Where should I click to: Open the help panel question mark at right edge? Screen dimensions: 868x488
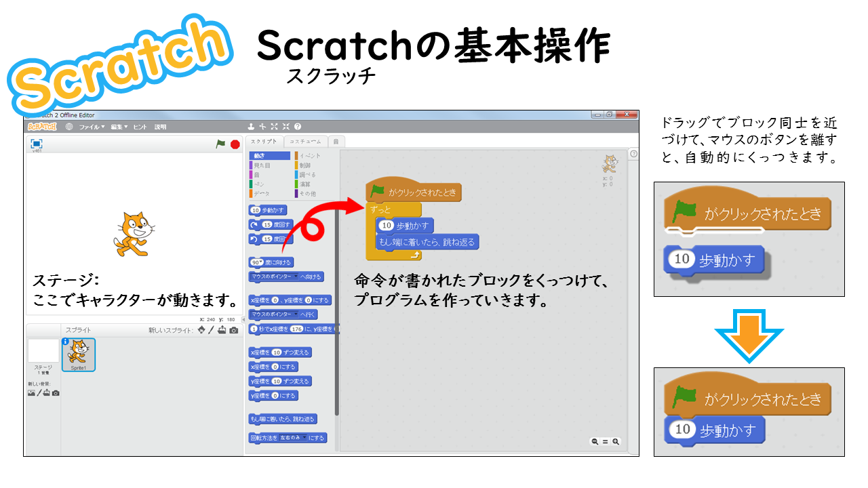tap(633, 154)
